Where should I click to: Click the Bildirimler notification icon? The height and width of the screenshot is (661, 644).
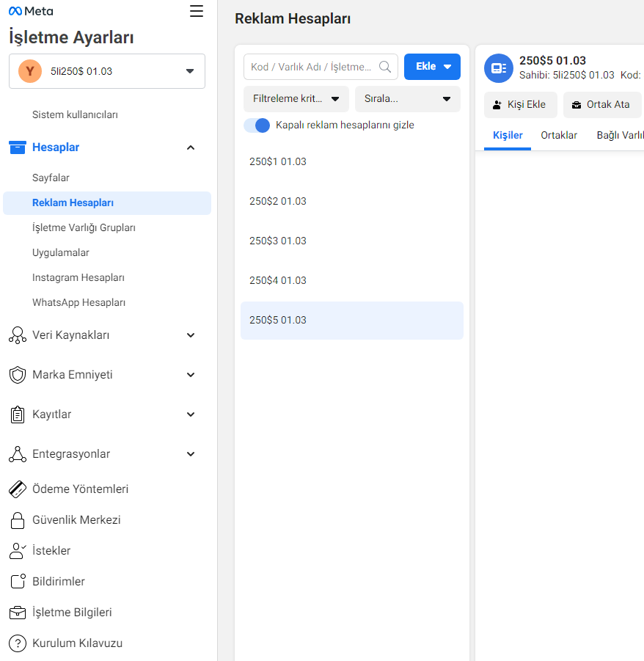[x=18, y=582]
